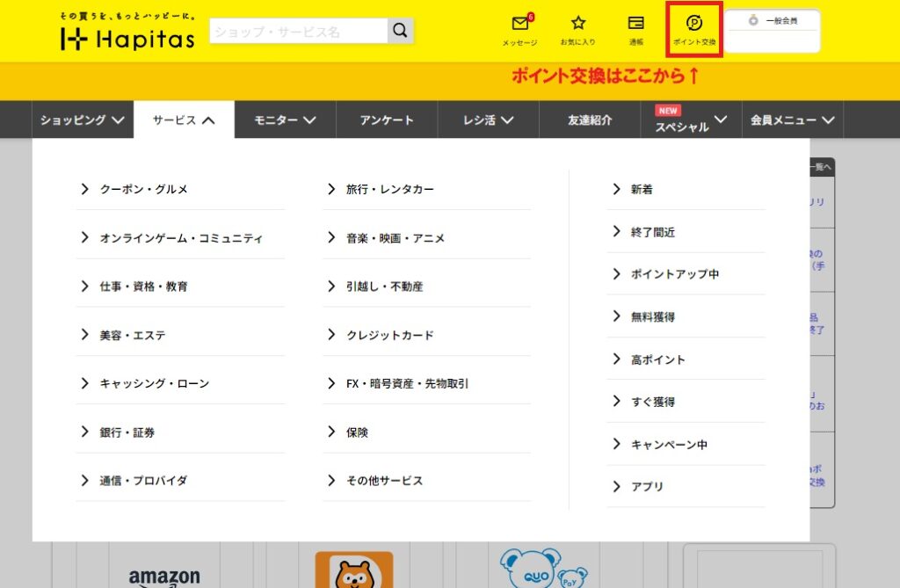The image size is (900, 588).
Task: Click the shop and service search field
Action: pyautogui.click(x=298, y=32)
